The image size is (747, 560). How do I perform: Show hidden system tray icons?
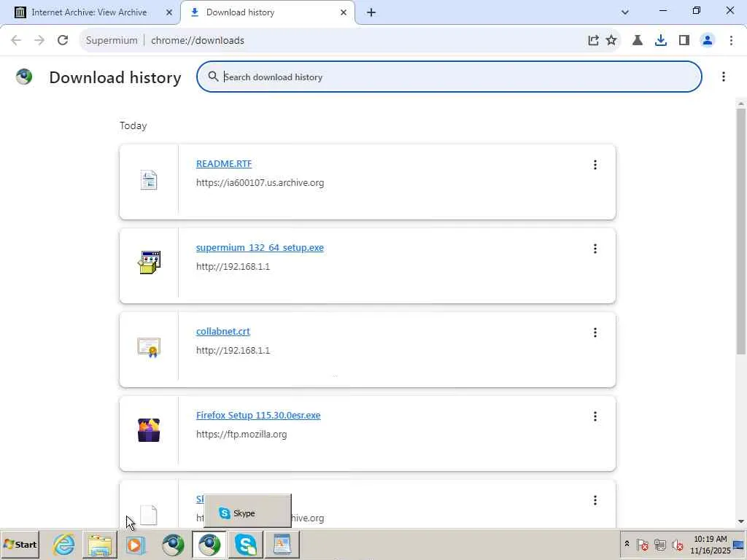[627, 544]
